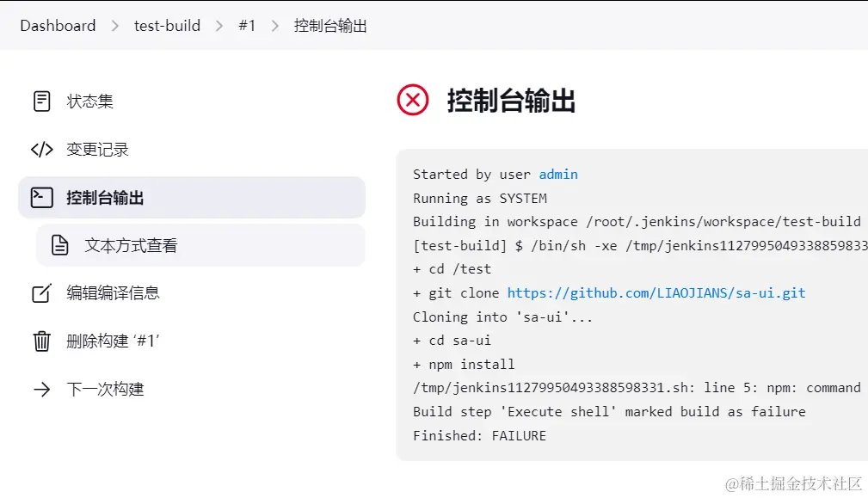Open 编辑编译信息 menu entry
The height and width of the screenshot is (498, 868).
coord(113,293)
